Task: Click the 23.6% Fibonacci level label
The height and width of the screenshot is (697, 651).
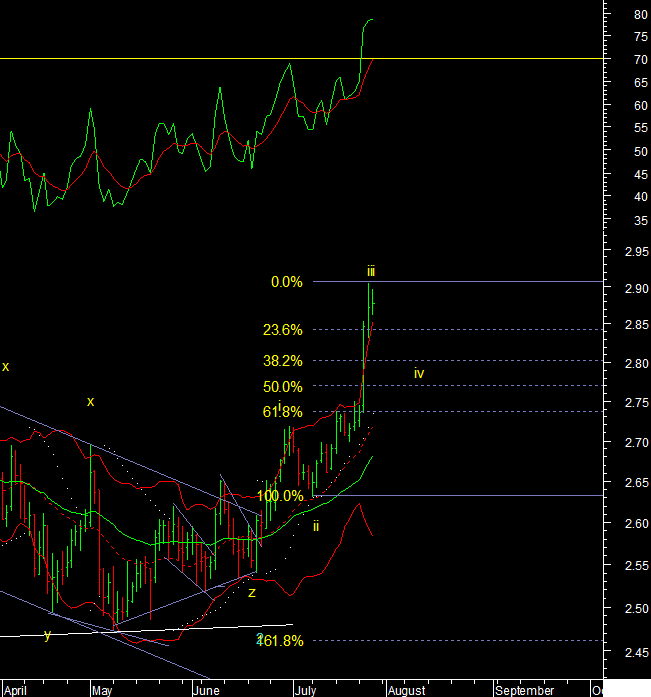Action: [283, 330]
